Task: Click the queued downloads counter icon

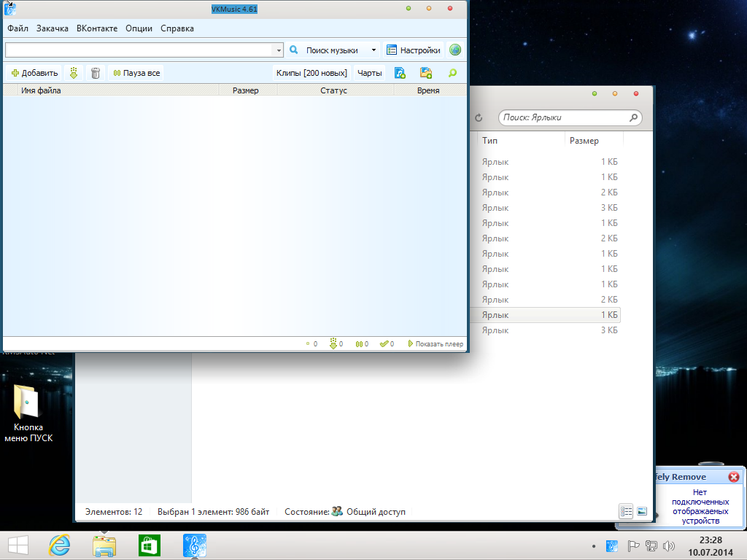Action: [x=308, y=344]
